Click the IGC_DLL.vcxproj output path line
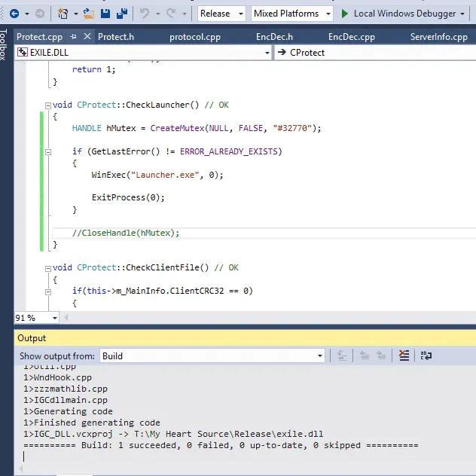 [173, 434]
